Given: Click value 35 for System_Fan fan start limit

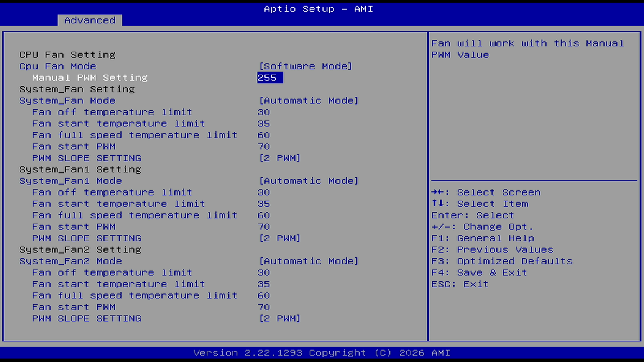Looking at the screenshot, I should (x=264, y=124).
